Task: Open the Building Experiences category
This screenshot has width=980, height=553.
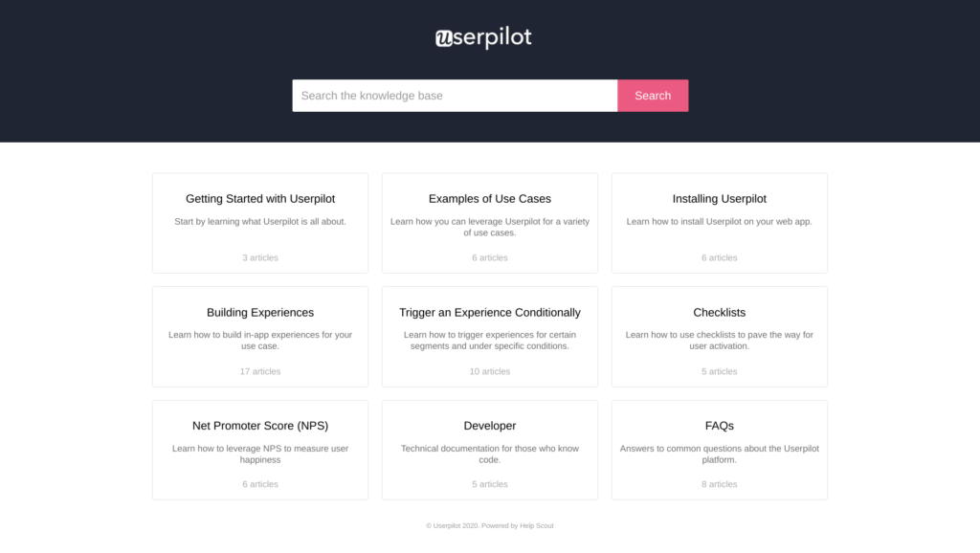Action: (259, 312)
